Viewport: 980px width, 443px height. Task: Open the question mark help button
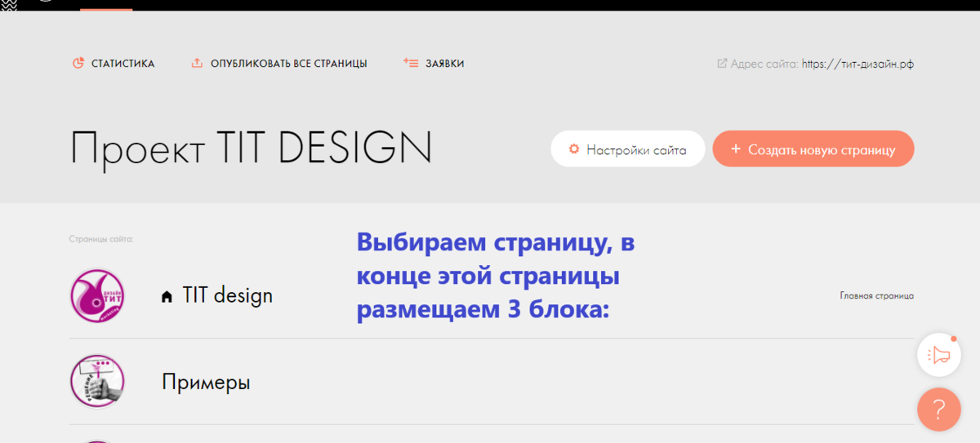pyautogui.click(x=939, y=410)
